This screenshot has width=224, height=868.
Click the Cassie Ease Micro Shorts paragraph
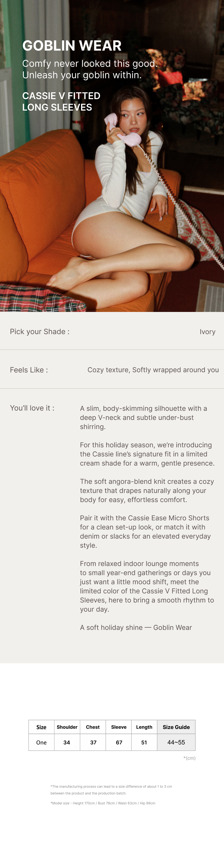145,531
